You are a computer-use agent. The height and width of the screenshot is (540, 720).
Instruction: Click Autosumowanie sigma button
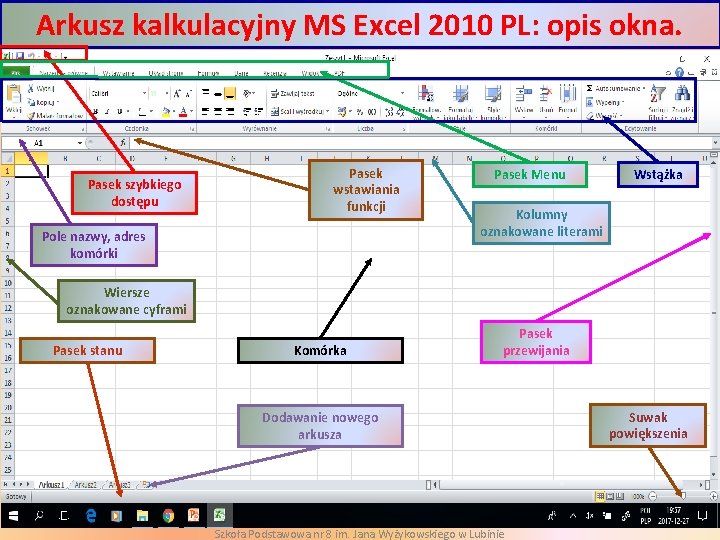tap(615, 88)
